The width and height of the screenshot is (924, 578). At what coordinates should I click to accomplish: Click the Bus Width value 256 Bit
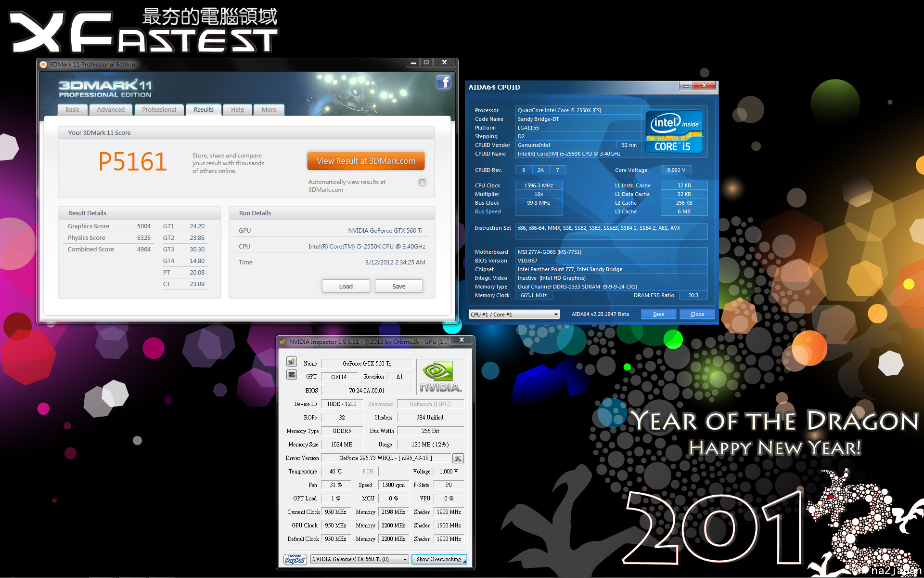430,431
